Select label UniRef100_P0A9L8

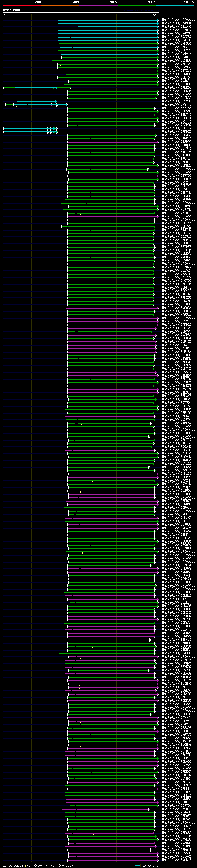pyautogui.click(x=177, y=315)
